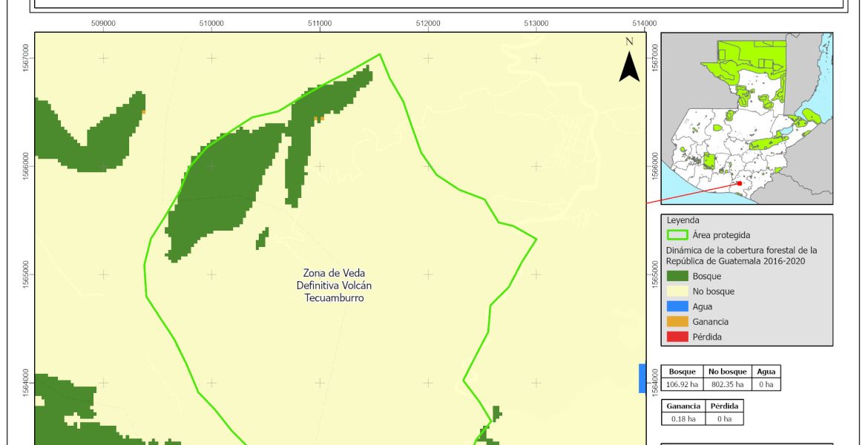
Task: Click the Pérdida table header cell
Action: point(725,406)
